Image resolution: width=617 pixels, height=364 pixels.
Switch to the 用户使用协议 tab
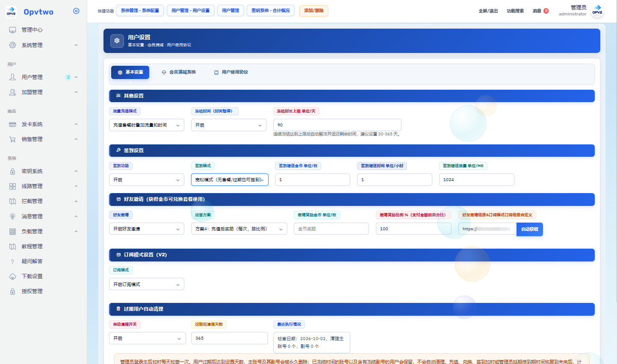pyautogui.click(x=231, y=72)
